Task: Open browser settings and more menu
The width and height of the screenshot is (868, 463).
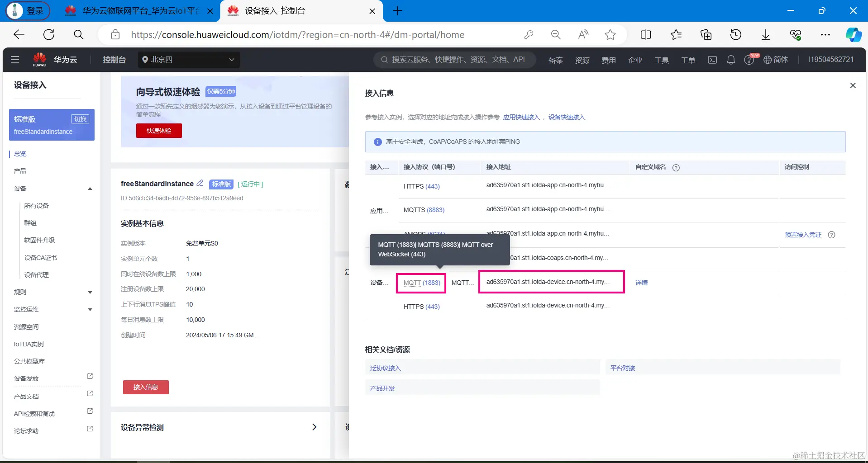Action: (825, 35)
